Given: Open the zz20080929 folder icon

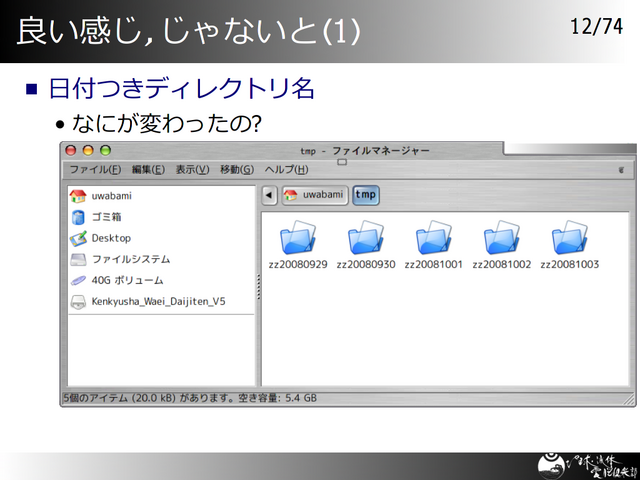Looking at the screenshot, I should 298,238.
